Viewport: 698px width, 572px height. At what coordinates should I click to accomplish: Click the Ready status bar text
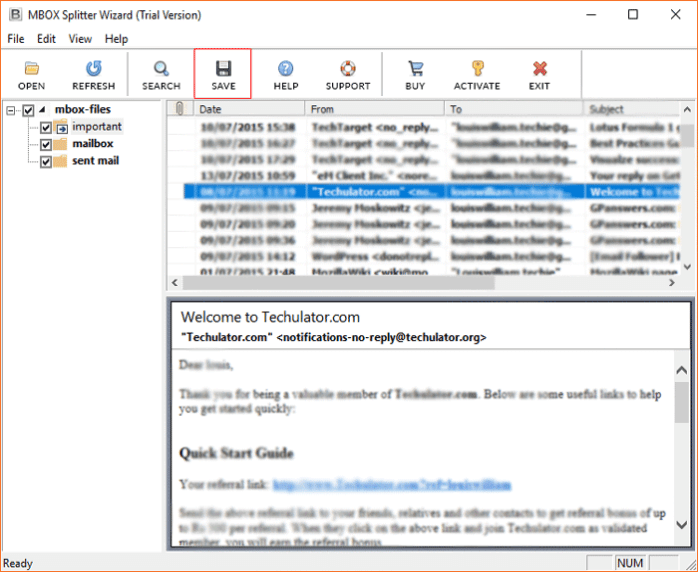[x=18, y=564]
